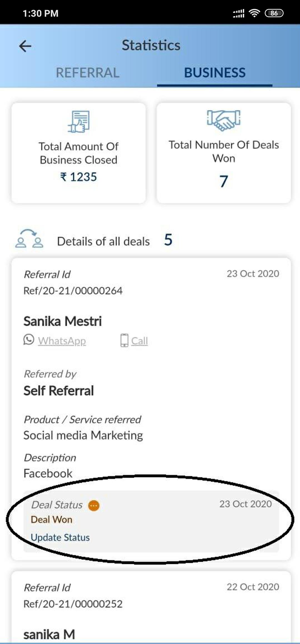Viewport: 300px width, 644px height.
Task: Open Total Number Of Deals Won card
Action: pos(224,153)
